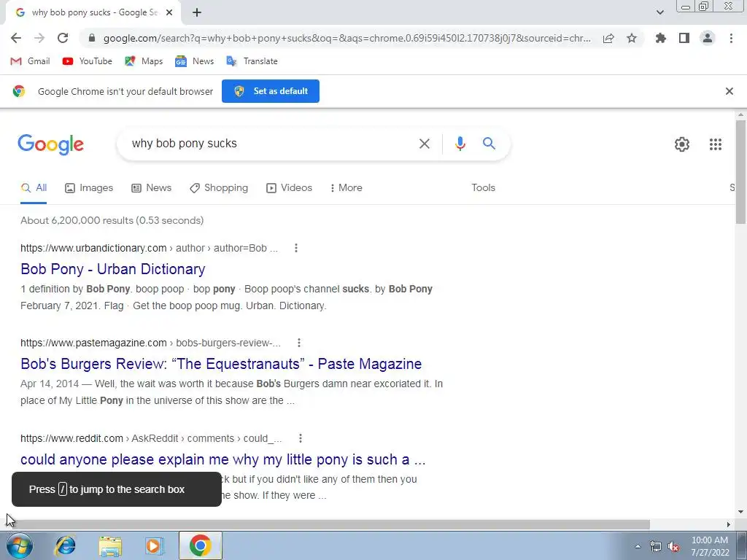This screenshot has height=560, width=747.
Task: Open the Chrome profile avatar
Action: pyautogui.click(x=708, y=38)
